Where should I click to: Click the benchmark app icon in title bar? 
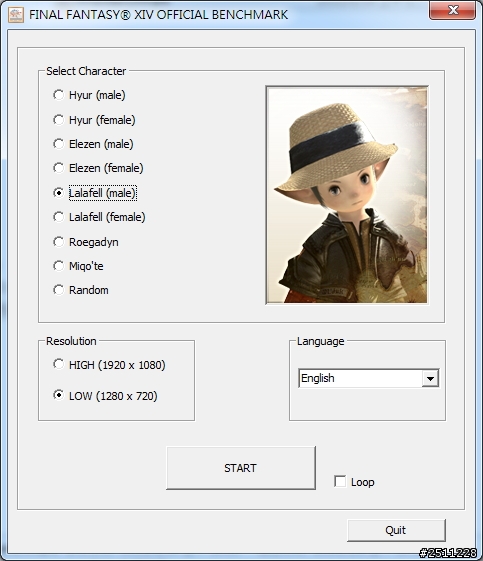click(16, 15)
